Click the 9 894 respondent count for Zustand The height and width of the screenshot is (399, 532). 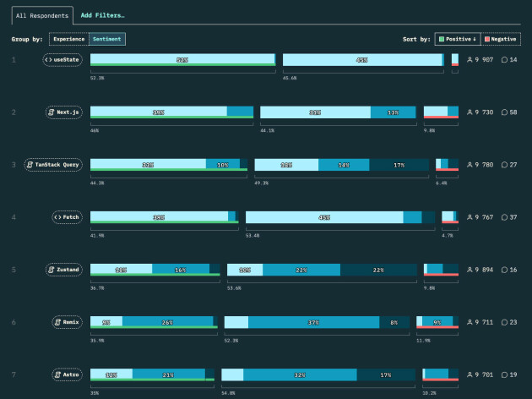[484, 270]
